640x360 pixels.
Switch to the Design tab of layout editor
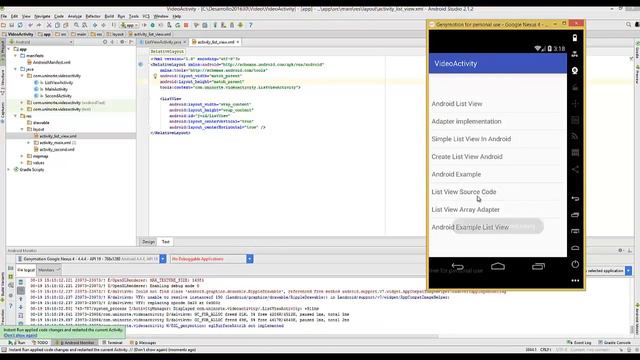click(148, 242)
